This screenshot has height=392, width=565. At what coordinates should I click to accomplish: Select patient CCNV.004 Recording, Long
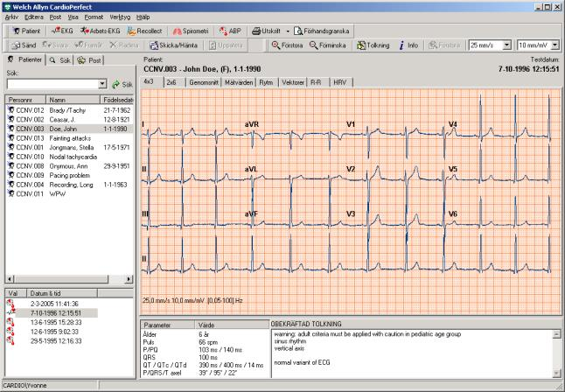(69, 185)
